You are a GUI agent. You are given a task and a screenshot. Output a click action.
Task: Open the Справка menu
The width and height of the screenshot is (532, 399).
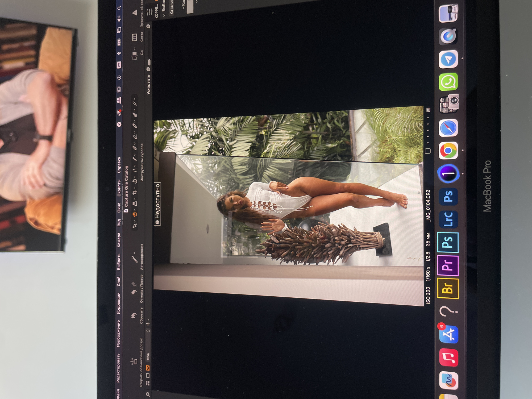pyautogui.click(x=119, y=165)
